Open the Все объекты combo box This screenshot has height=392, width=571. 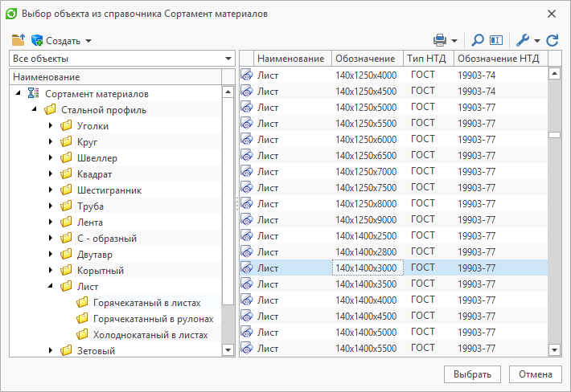pos(122,59)
